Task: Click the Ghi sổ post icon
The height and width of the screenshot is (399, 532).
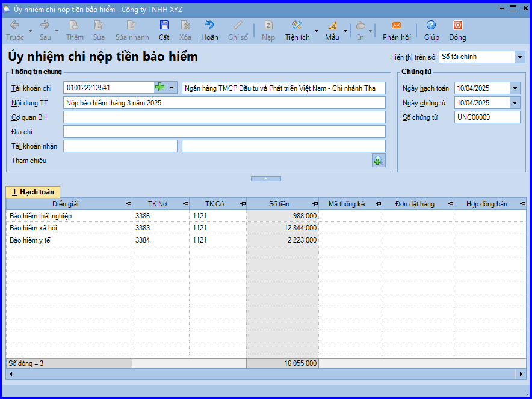Action: (x=238, y=25)
